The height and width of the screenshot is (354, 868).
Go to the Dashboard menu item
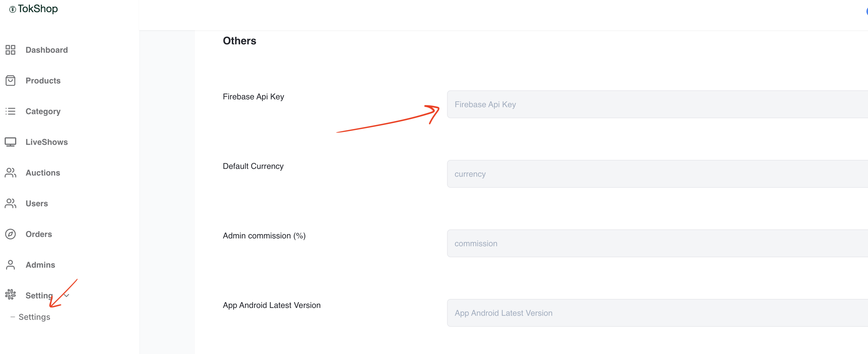pos(46,50)
